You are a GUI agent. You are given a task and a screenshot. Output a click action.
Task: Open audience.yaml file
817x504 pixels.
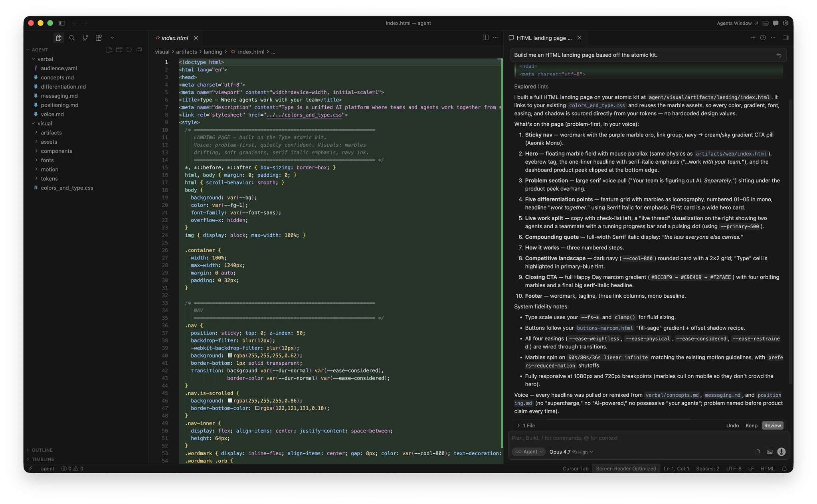coord(59,68)
